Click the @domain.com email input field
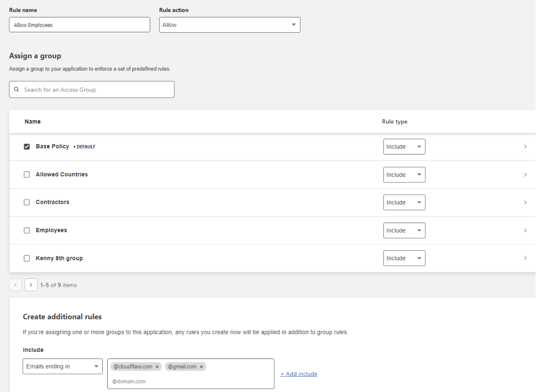Image resolution: width=536 pixels, height=392 pixels. pos(190,381)
